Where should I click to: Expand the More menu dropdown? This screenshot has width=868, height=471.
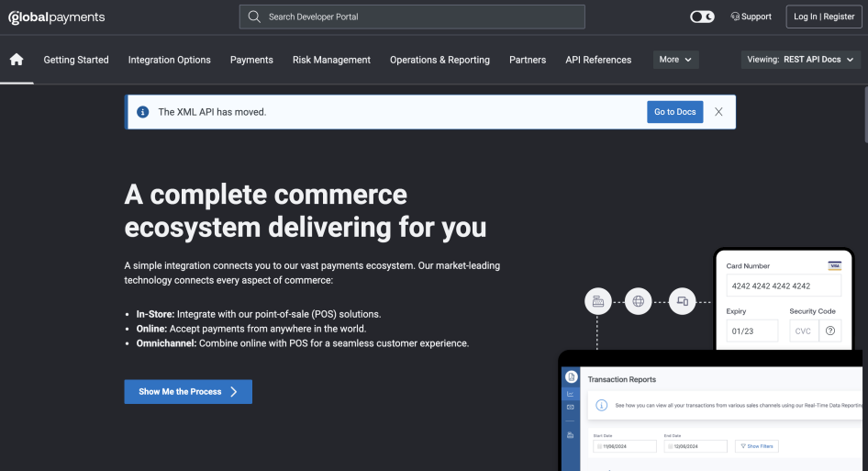click(675, 60)
